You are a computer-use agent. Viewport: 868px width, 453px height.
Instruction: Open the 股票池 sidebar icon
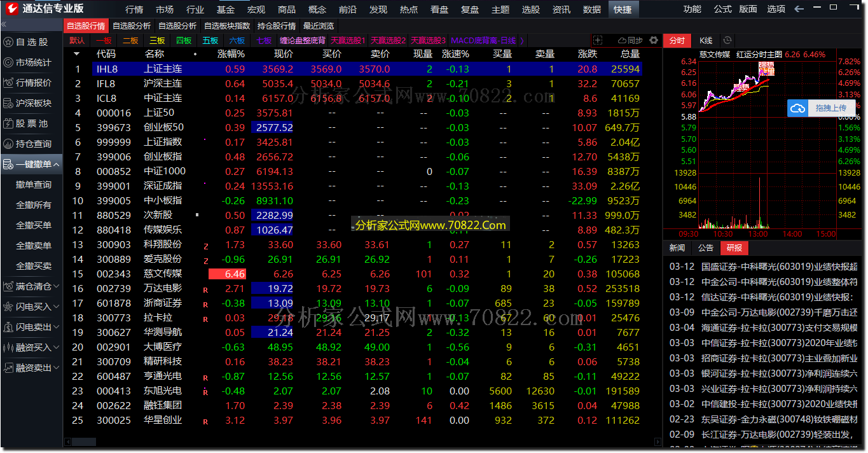8,123
